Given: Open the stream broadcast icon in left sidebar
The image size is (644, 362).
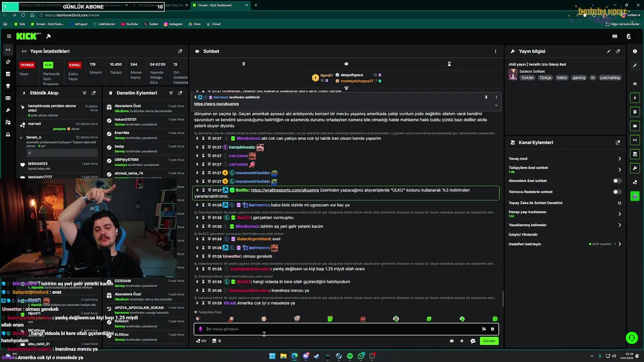Looking at the screenshot, I should [x=8, y=50].
